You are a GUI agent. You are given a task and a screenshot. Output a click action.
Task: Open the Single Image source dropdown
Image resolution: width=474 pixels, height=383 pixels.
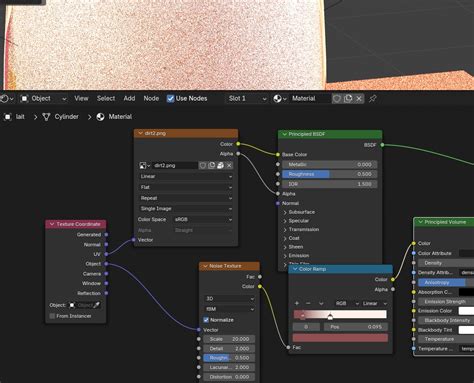pyautogui.click(x=186, y=209)
